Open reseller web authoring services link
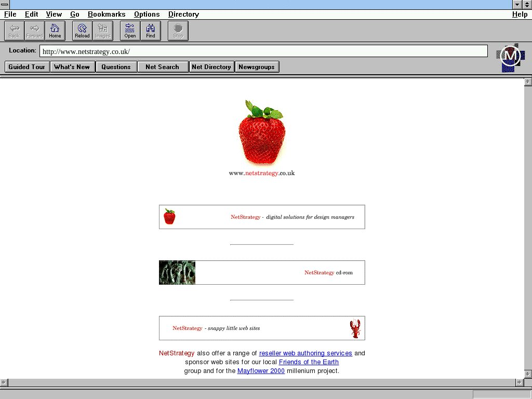This screenshot has height=399, width=532. (305, 353)
